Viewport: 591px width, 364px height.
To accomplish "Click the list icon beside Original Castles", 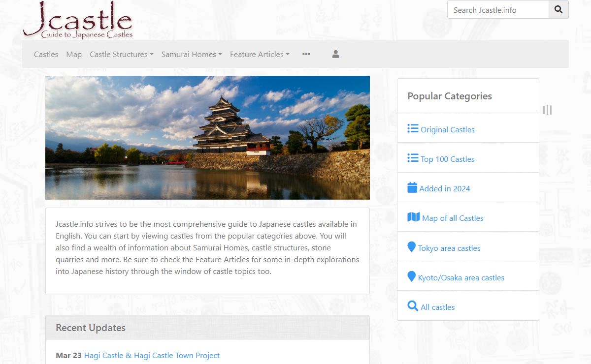I will (413, 128).
